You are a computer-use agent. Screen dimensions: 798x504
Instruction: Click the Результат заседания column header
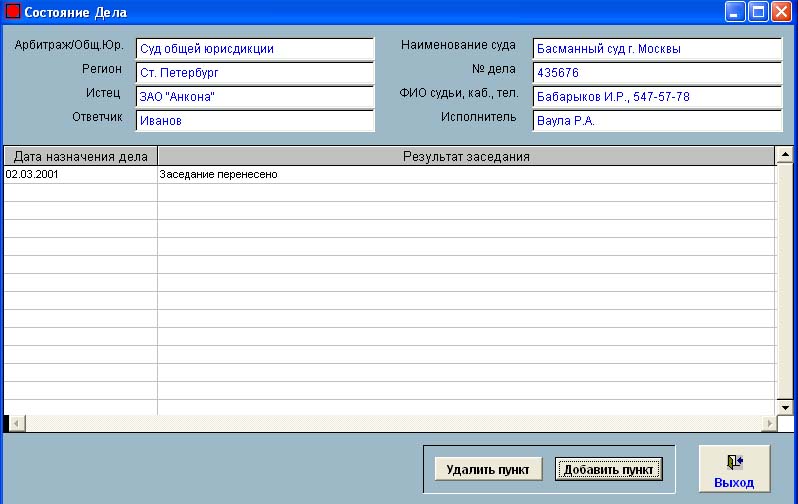[466, 156]
